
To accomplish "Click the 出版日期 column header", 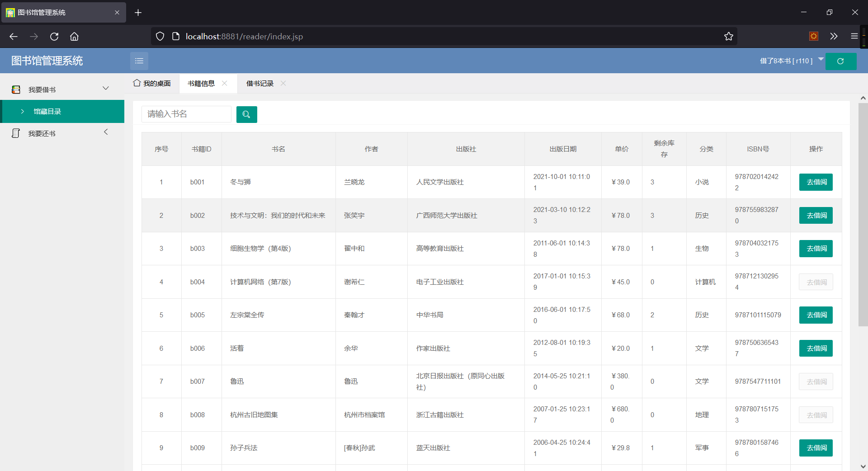I will [x=563, y=149].
